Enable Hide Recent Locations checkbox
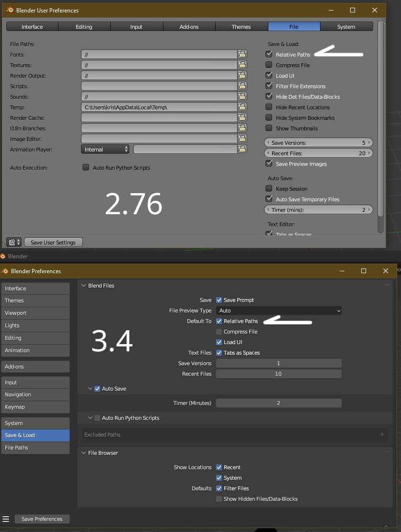 pyautogui.click(x=269, y=107)
